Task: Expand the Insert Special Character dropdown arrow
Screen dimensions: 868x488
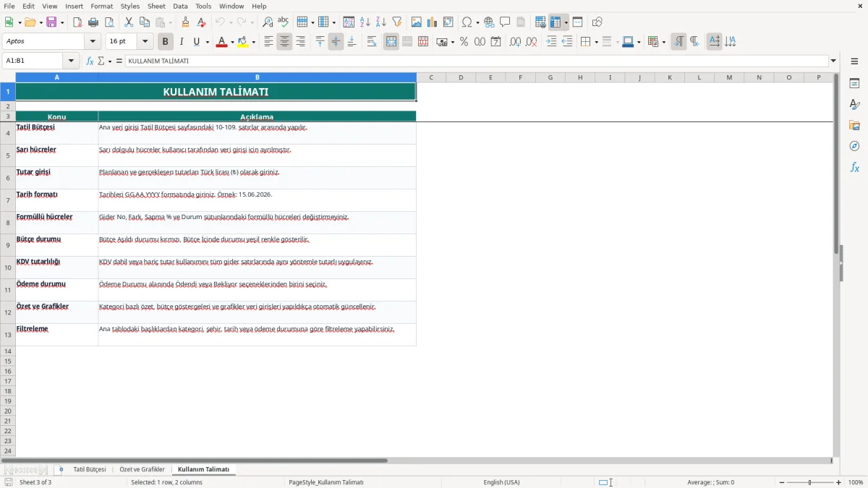Action: coord(478,23)
